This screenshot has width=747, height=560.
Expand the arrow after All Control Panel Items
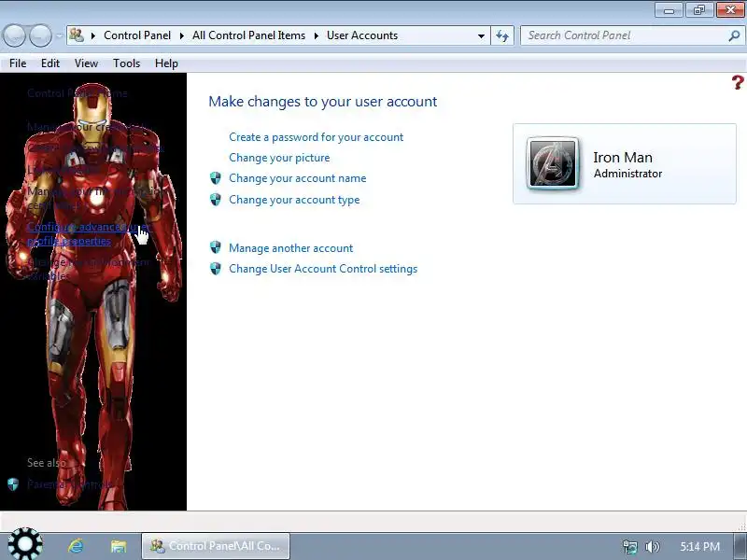[316, 35]
